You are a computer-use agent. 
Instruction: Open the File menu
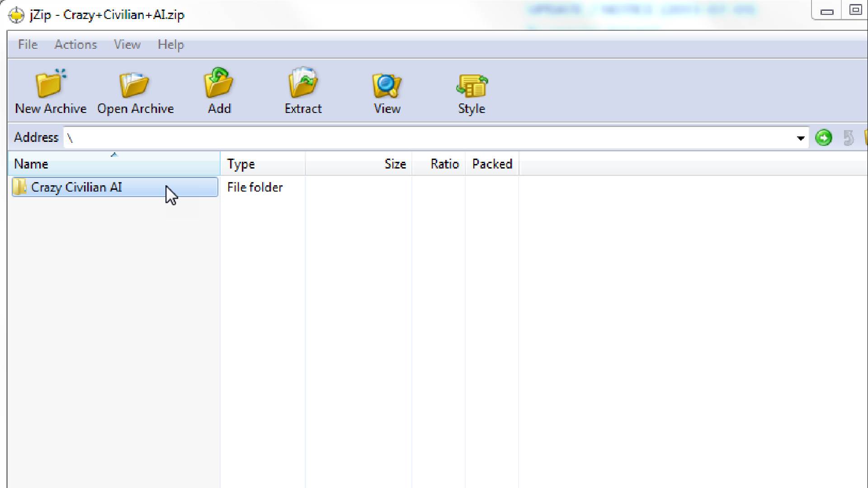tap(28, 45)
